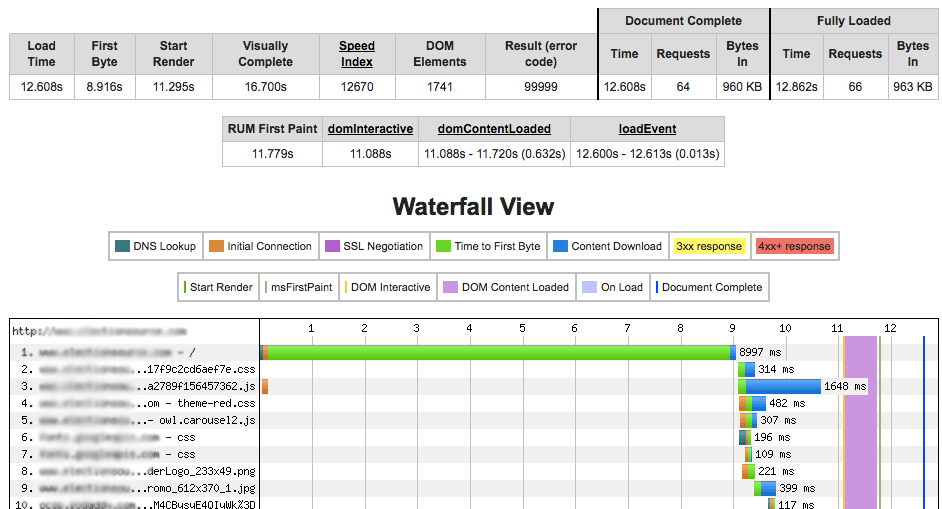Click the Waterfall View heading
942x509 pixels.
473,206
